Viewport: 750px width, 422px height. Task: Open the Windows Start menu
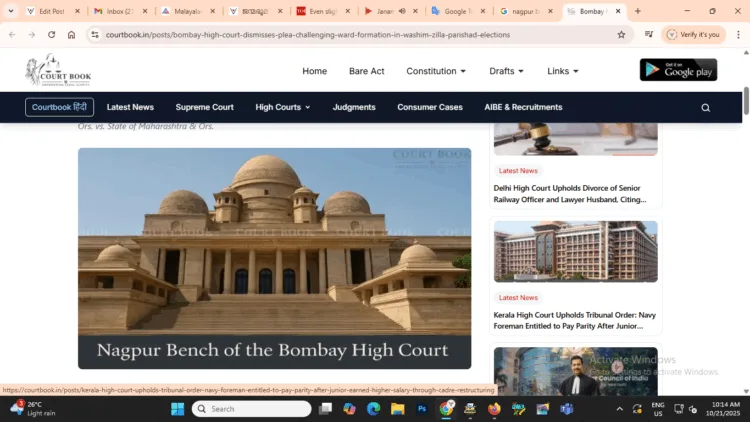[x=177, y=409]
